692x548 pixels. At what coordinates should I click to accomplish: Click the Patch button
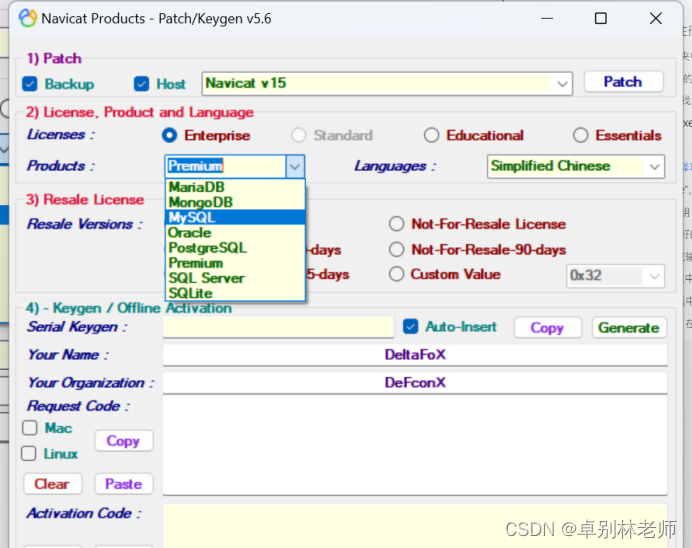tap(623, 82)
